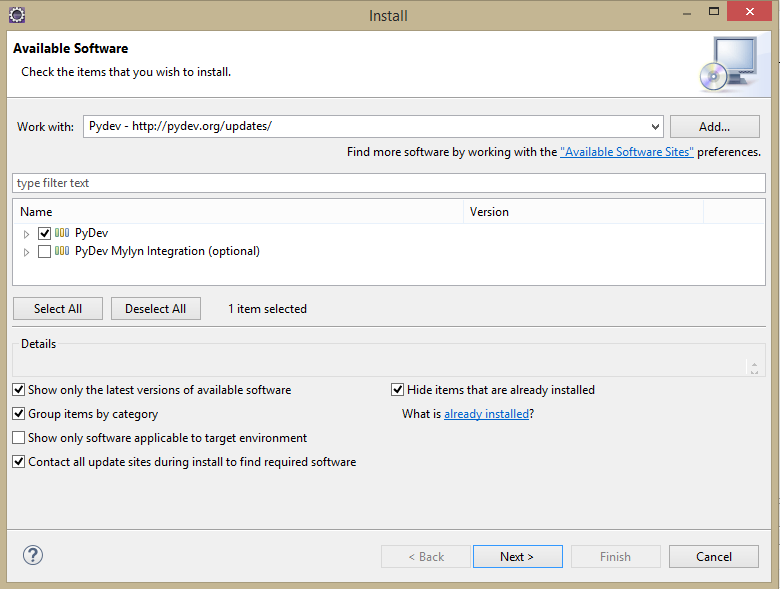Click the Name column header
Screen dimensions: 780x589
pos(238,212)
